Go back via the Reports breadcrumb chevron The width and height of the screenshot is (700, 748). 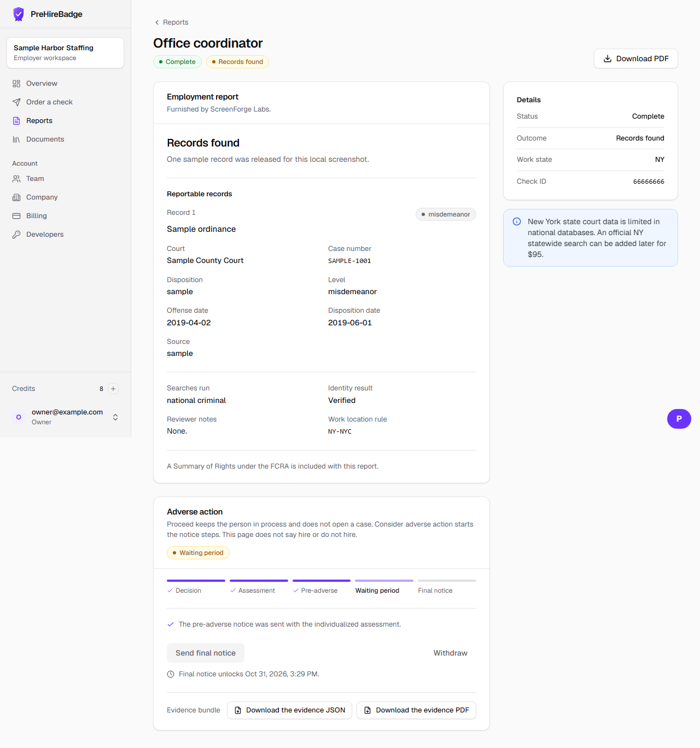pos(157,22)
